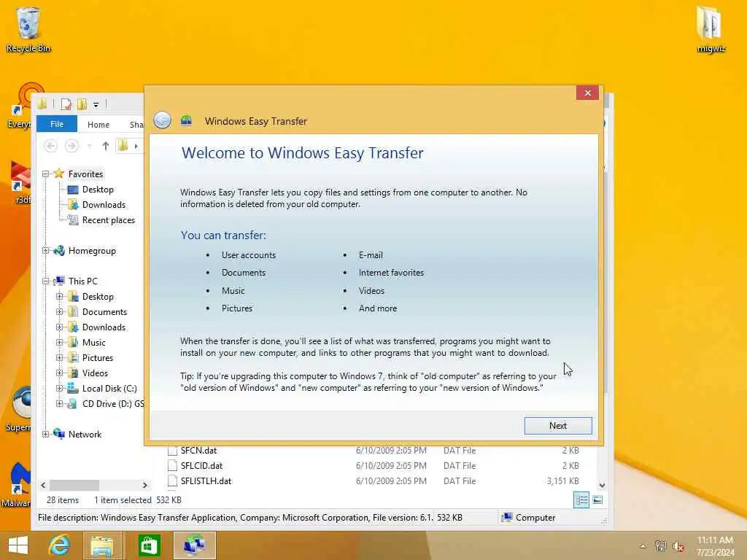Click the navigation pane horizontal scrollbar thumb

pyautogui.click(x=74, y=485)
